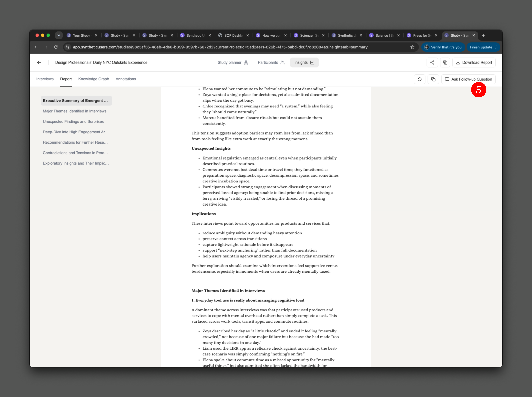Click 'Verify that it's you' profile chip

tap(443, 47)
